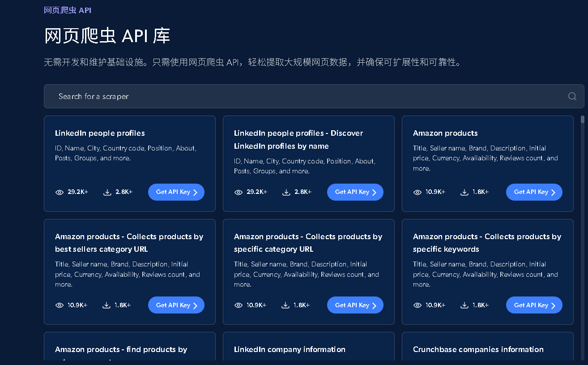This screenshot has width=588, height=365.
Task: Click 10.9K+ views on specific keywords card
Action: point(435,305)
